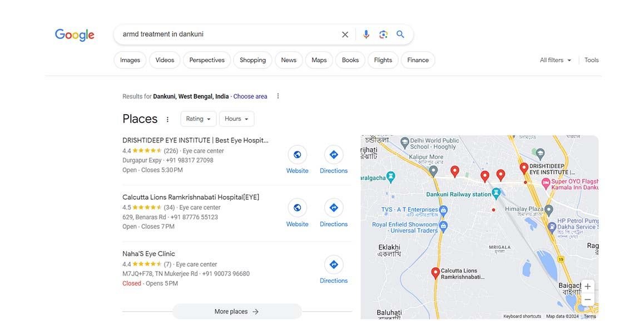Click the phone number +91 98317 27098
Viewport: 644px width, 334px height.
190,160
